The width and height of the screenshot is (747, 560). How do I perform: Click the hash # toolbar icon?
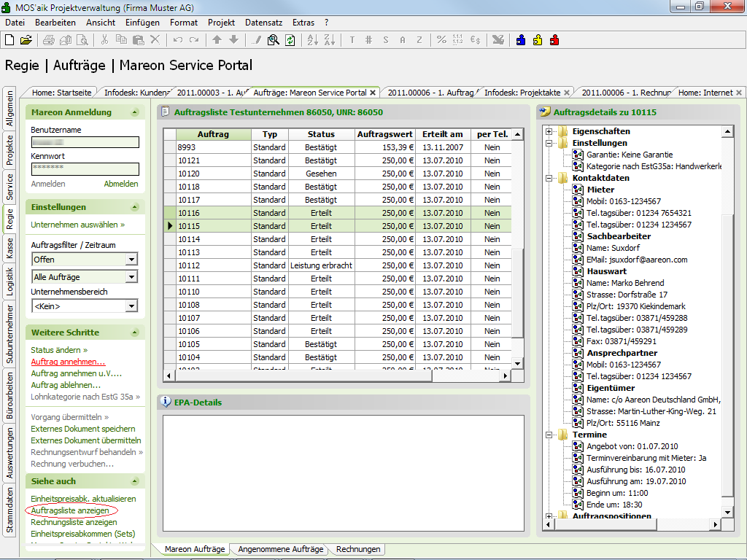click(x=368, y=40)
